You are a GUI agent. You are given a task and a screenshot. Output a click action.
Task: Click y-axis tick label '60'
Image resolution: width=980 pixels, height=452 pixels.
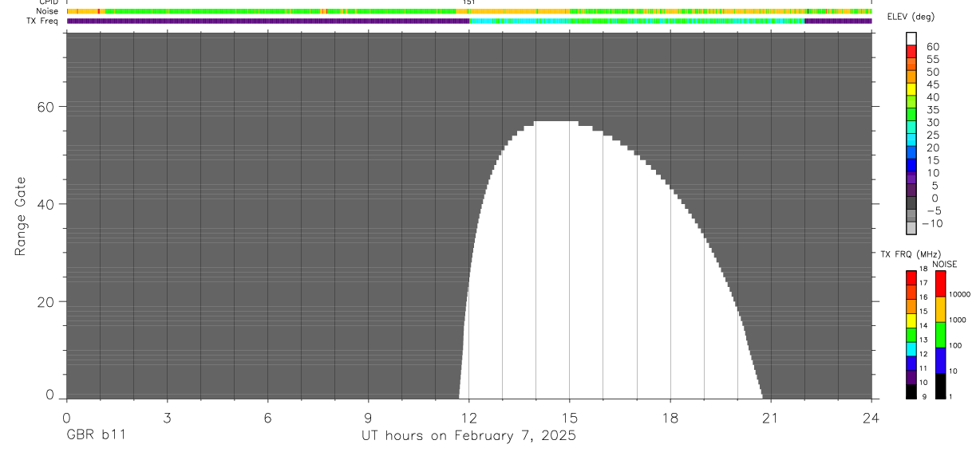tap(45, 106)
